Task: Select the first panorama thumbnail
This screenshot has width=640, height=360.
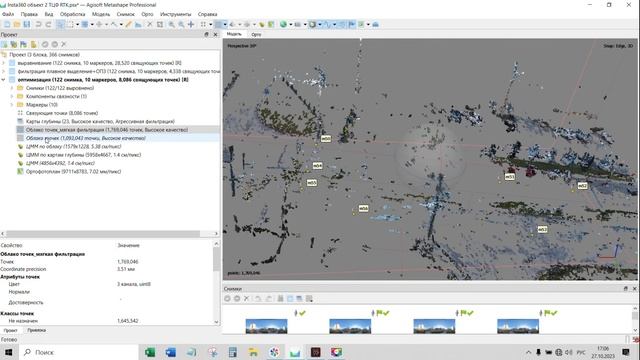Action: pyautogui.click(x=266, y=326)
